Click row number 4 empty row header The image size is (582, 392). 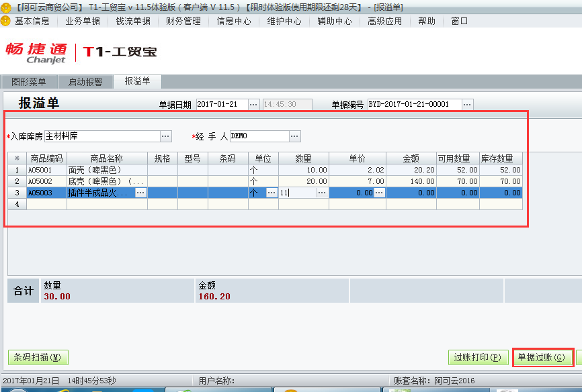[17, 204]
